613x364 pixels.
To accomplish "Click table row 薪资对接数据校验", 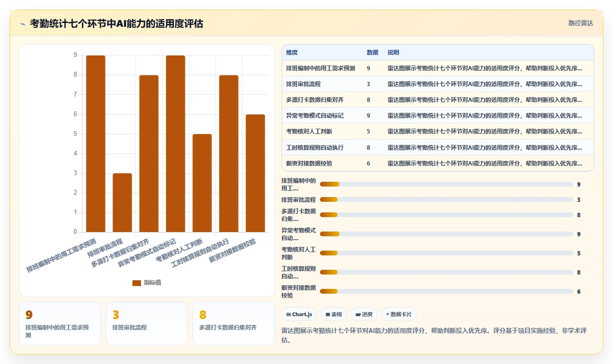I will click(438, 163).
